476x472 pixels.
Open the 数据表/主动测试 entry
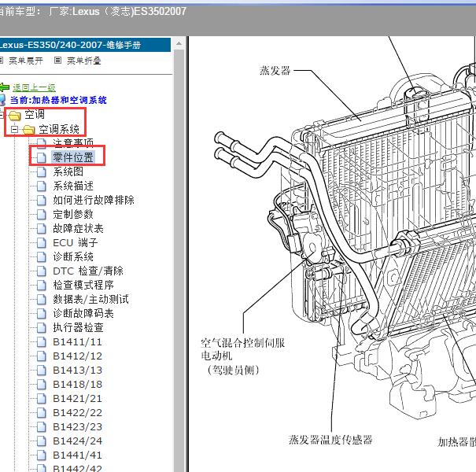(x=90, y=299)
